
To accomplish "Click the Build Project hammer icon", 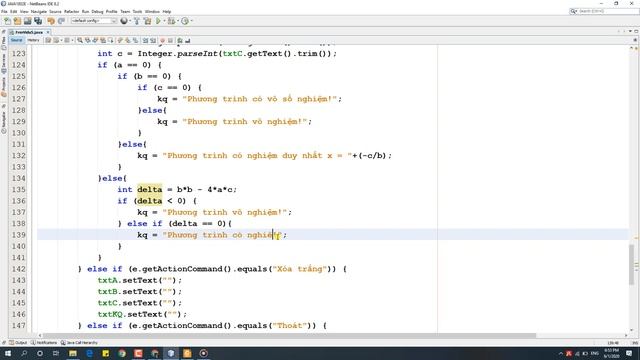I will pos(137,21).
